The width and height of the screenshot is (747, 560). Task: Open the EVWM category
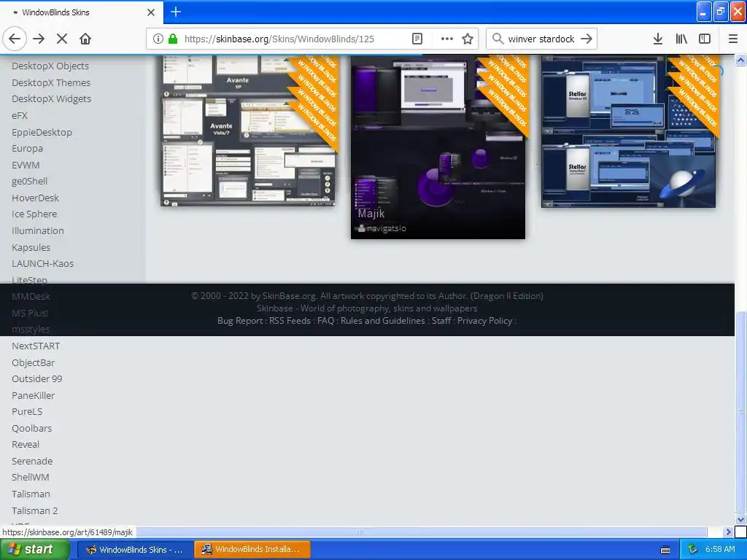pos(26,166)
